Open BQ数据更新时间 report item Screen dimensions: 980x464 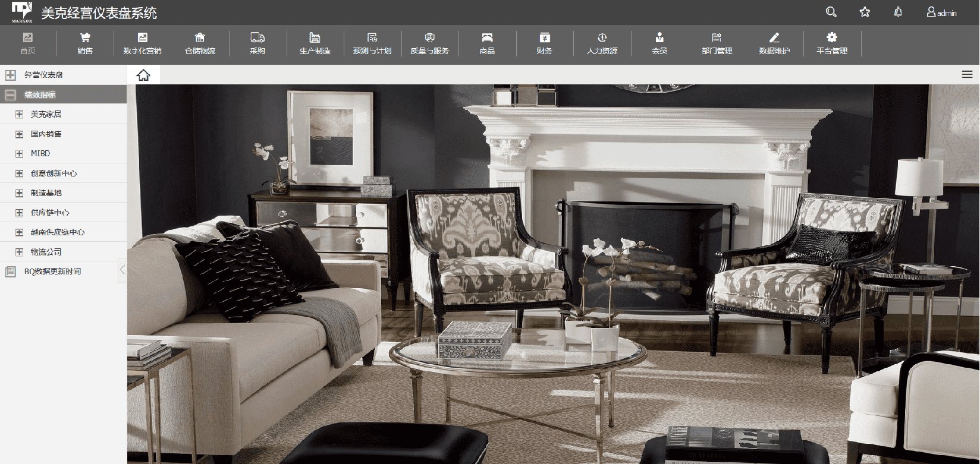[x=52, y=272]
